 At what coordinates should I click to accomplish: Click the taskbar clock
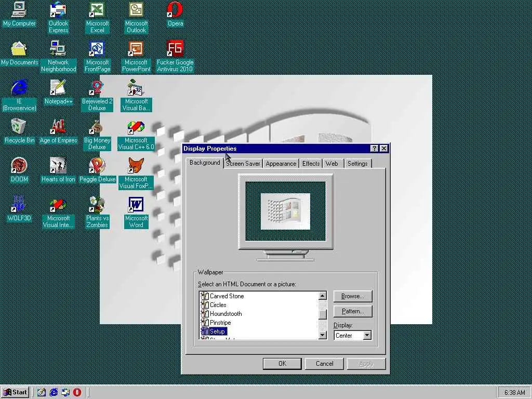514,393
